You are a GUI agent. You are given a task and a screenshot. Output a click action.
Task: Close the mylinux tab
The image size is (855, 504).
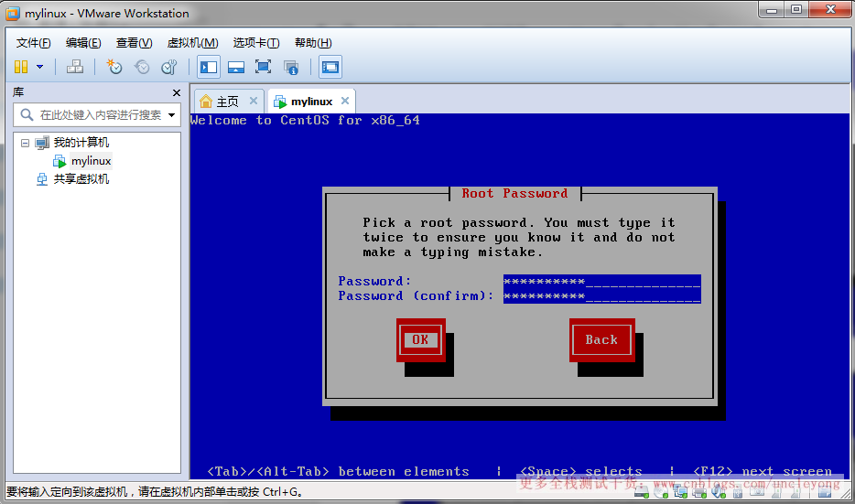tap(345, 101)
